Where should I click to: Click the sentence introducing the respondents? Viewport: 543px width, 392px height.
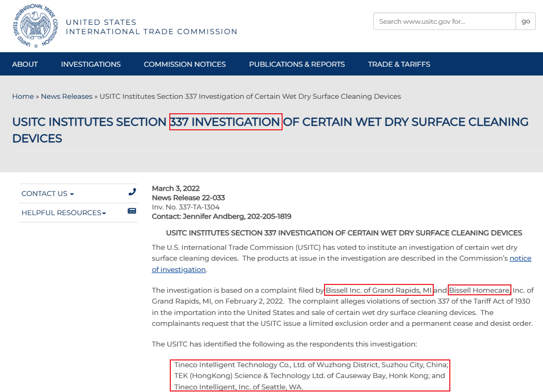(x=284, y=344)
